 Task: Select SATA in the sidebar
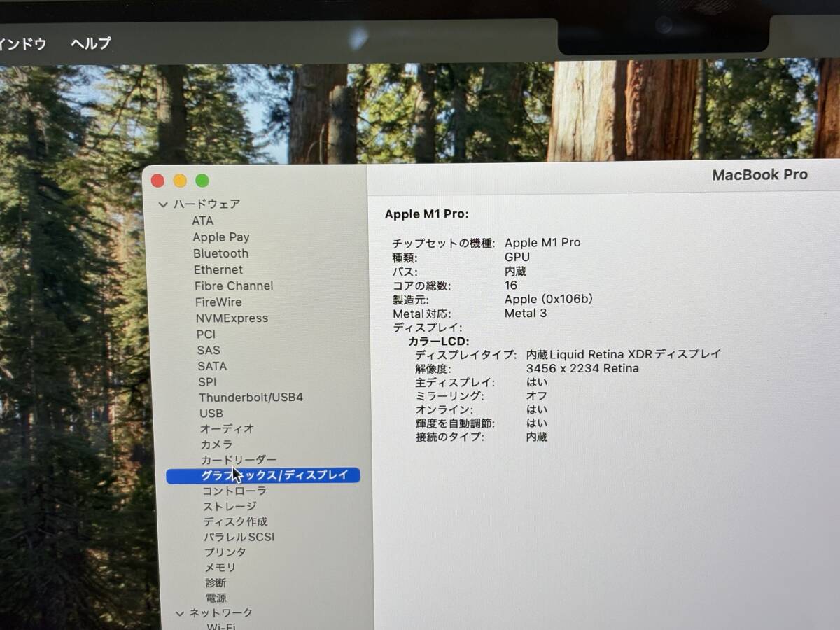212,366
